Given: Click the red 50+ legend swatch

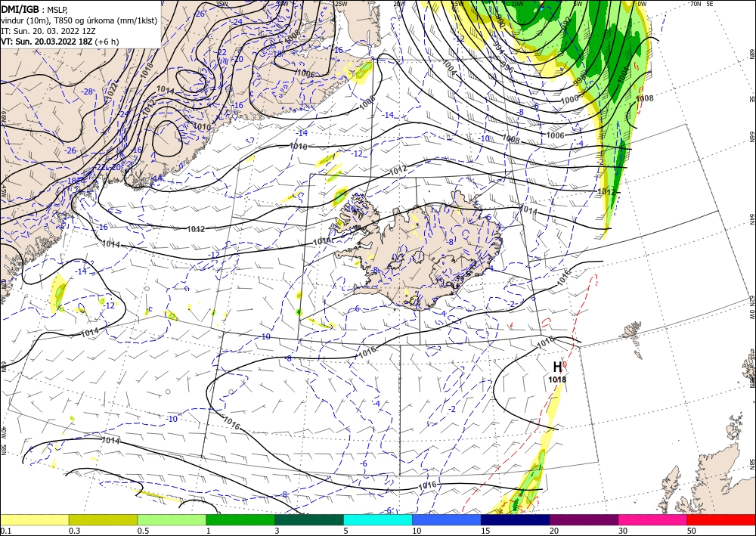Looking at the screenshot, I should pos(721,519).
